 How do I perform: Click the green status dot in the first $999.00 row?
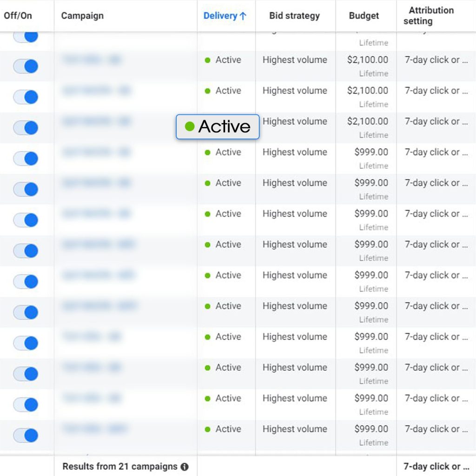tap(208, 152)
